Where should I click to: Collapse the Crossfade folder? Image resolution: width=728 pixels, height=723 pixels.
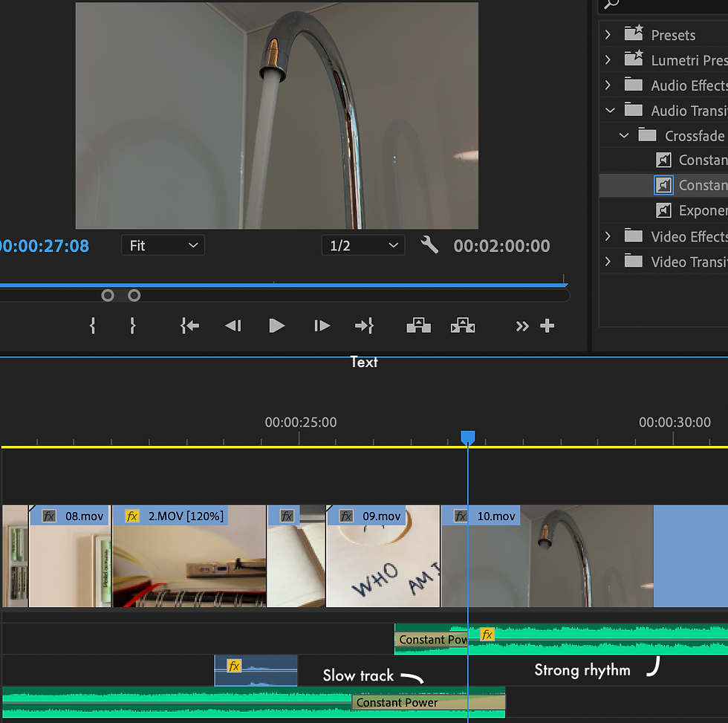pyautogui.click(x=624, y=135)
